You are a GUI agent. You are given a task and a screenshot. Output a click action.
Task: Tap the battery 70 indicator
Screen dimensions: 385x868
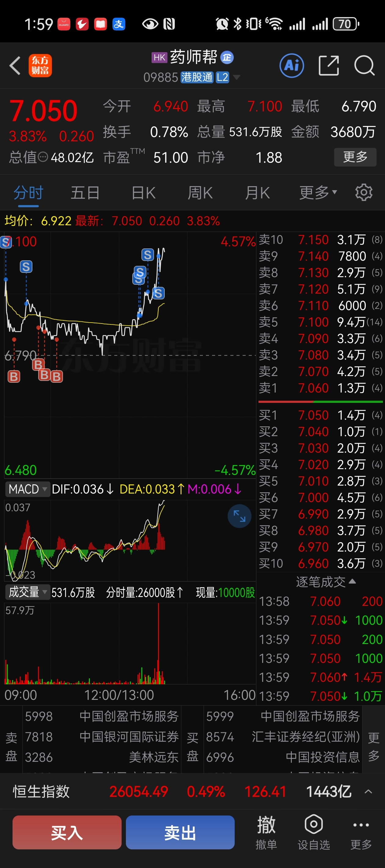tap(346, 24)
